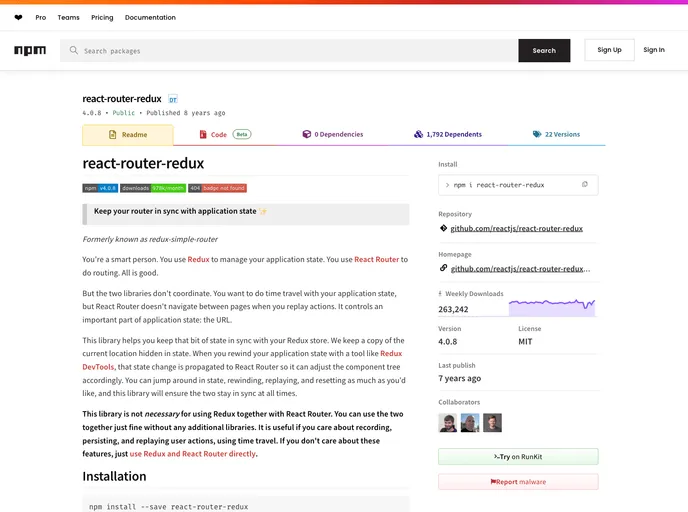Open the first collaborator avatar
The height and width of the screenshot is (512, 688).
(x=448, y=423)
